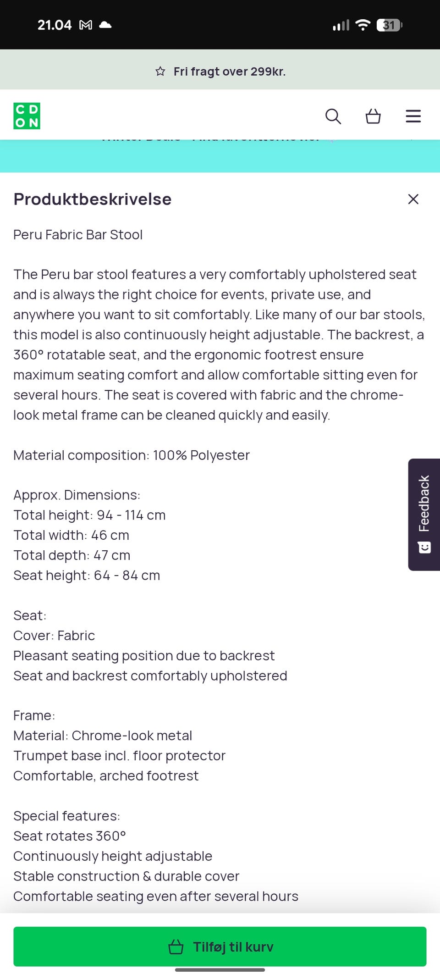The height and width of the screenshot is (980, 440).
Task: Click the Produktbeskrivelse heading
Action: click(x=93, y=199)
